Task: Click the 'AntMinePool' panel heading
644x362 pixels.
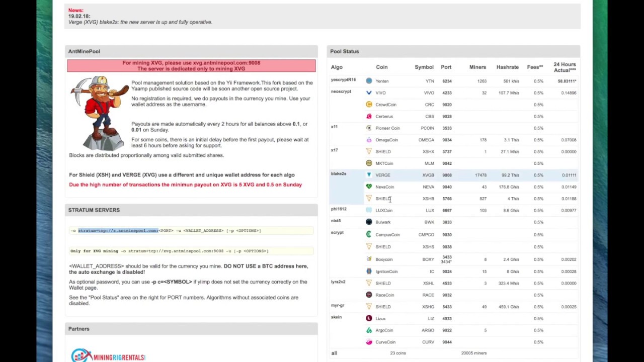Action: point(84,51)
